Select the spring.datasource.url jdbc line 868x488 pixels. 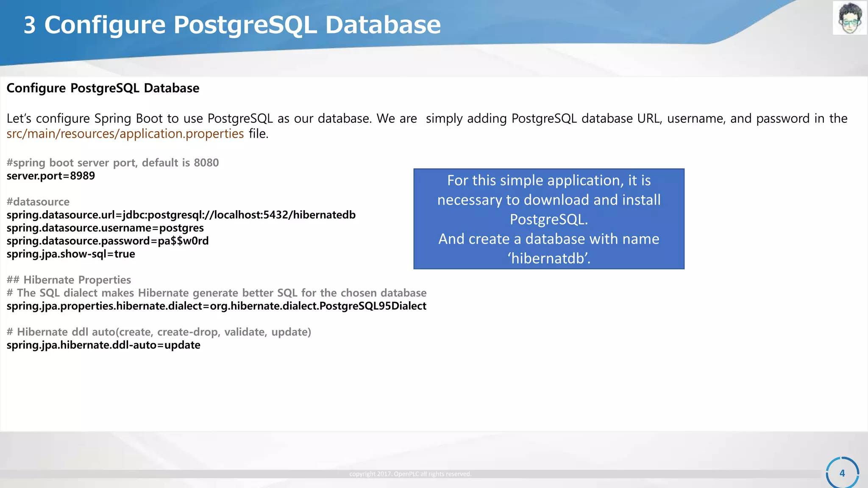(x=181, y=215)
